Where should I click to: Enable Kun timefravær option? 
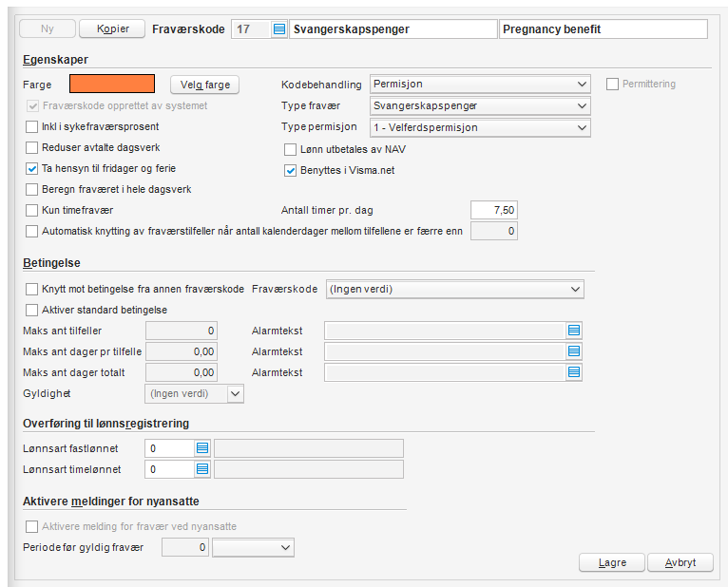pyautogui.click(x=32, y=210)
